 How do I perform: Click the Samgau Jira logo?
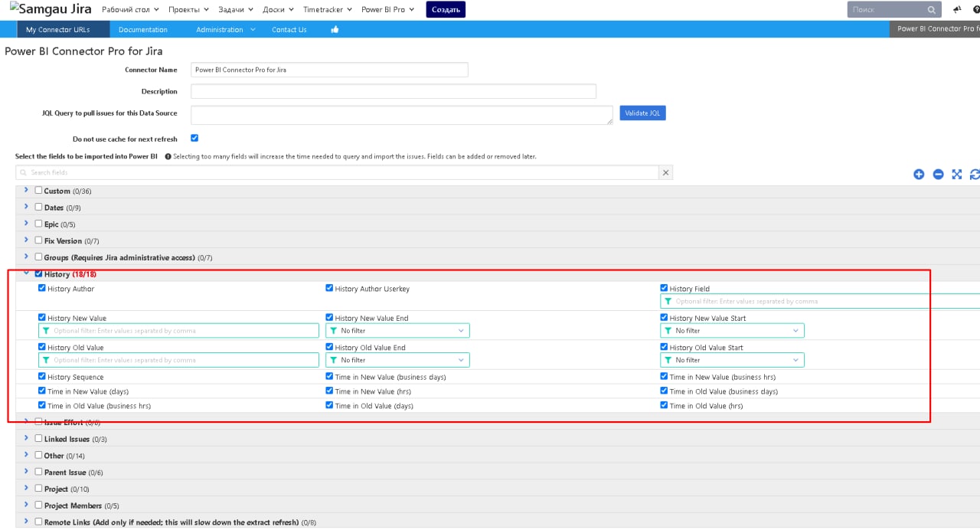tap(51, 9)
